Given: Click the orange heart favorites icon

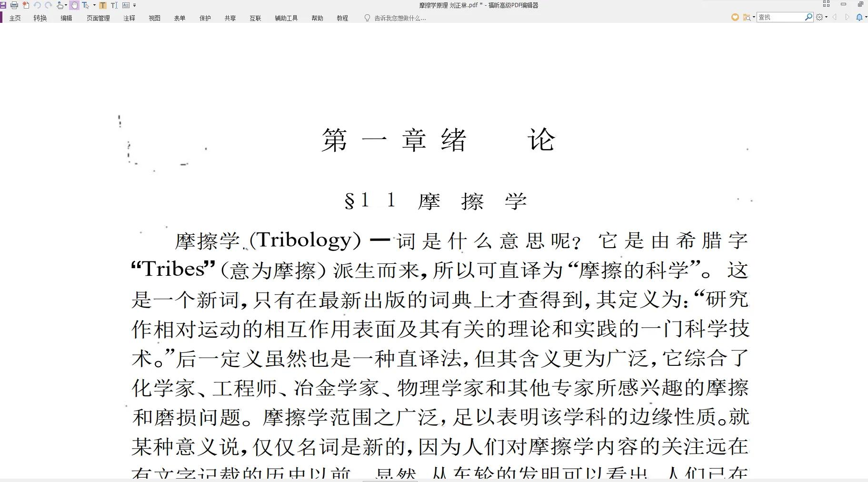Looking at the screenshot, I should (x=735, y=17).
